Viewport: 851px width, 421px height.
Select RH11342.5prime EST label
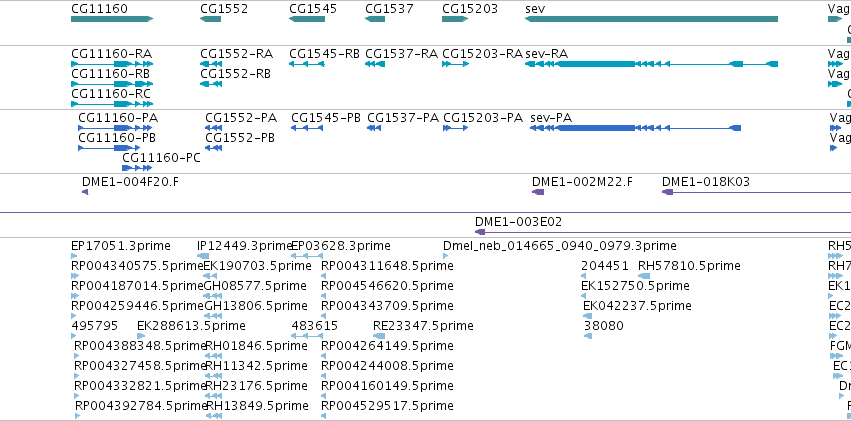coord(256,366)
